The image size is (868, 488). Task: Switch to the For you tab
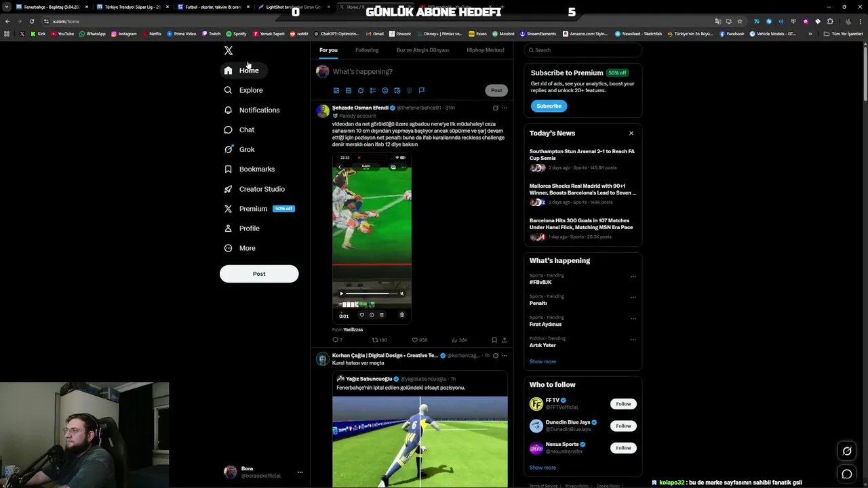pyautogui.click(x=328, y=50)
